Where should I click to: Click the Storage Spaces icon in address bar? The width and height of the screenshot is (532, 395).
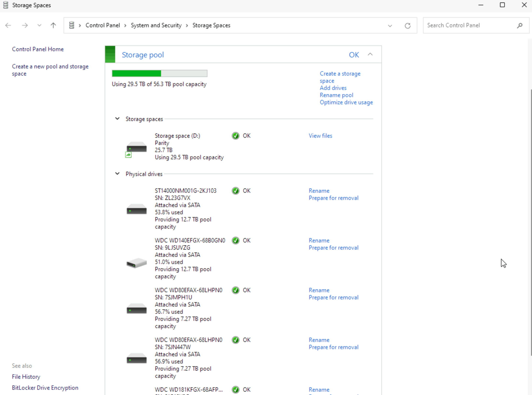click(x=71, y=25)
